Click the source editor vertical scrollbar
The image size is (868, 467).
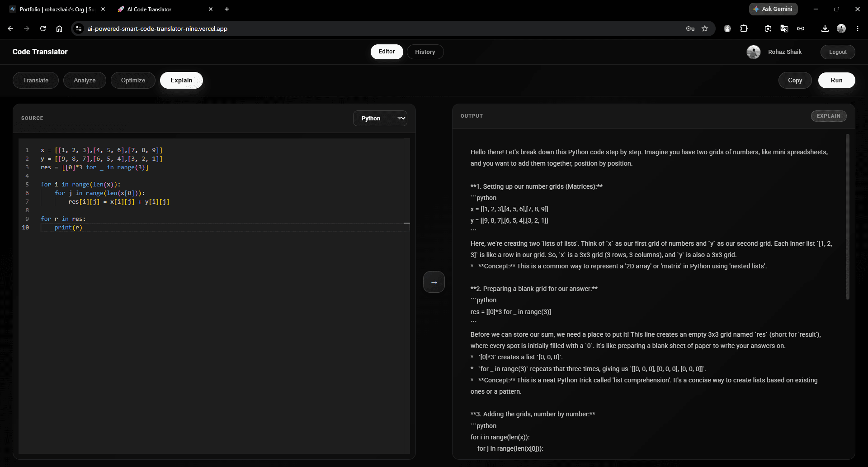coord(407,296)
